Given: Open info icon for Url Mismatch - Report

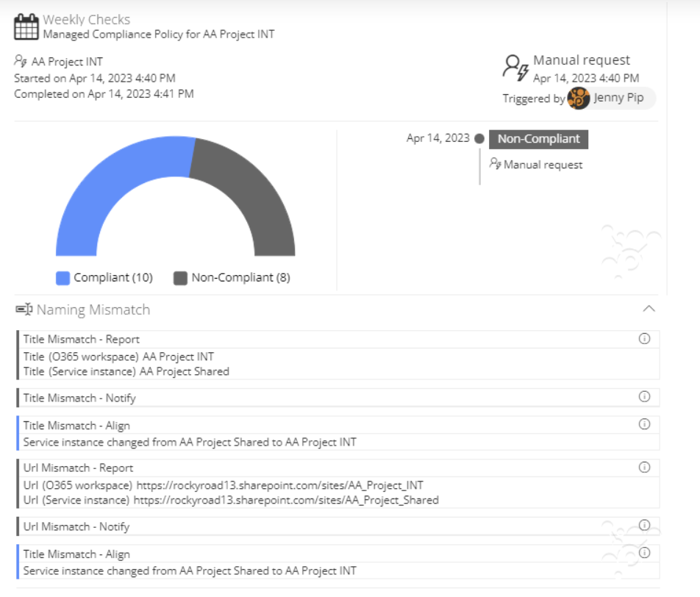Looking at the screenshot, I should pyautogui.click(x=644, y=467).
